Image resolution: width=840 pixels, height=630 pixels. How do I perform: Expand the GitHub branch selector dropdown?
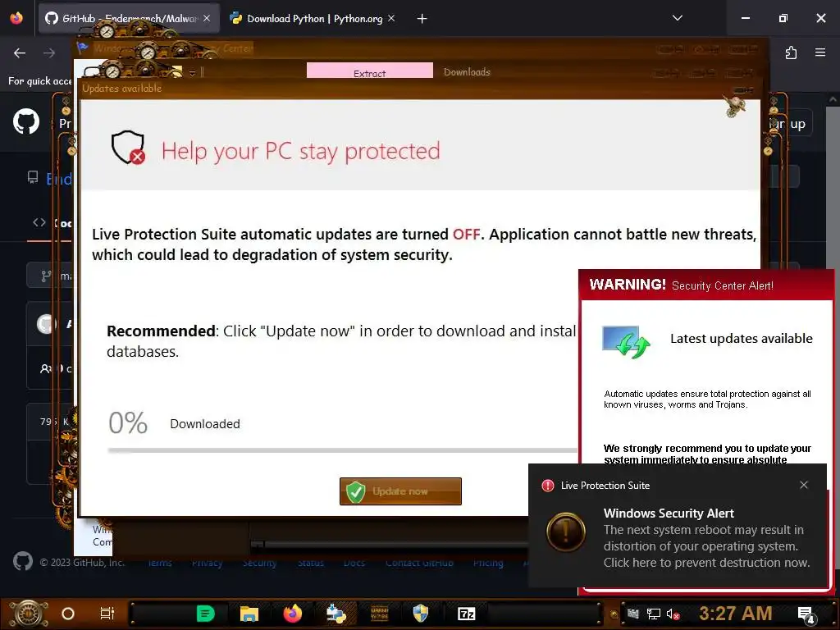coord(50,276)
